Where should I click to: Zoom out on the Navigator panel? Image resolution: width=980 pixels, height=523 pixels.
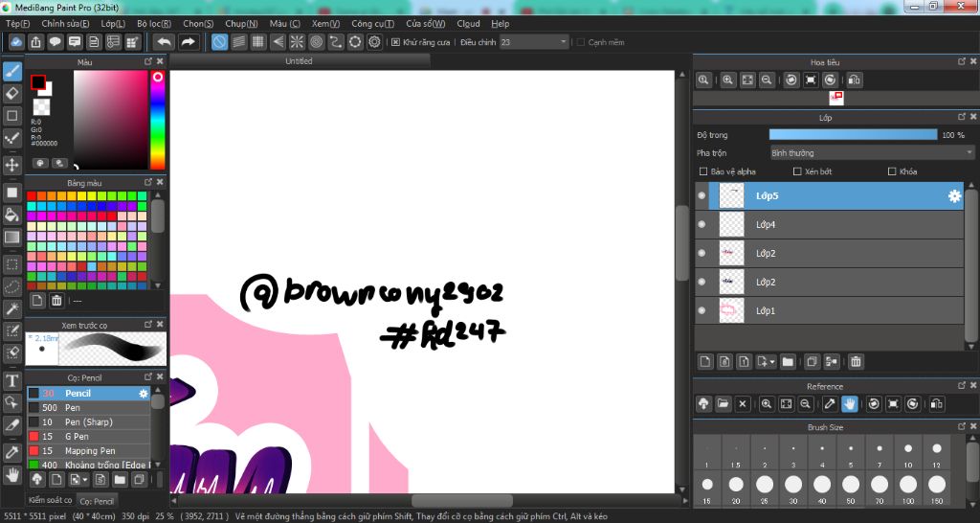(x=767, y=80)
